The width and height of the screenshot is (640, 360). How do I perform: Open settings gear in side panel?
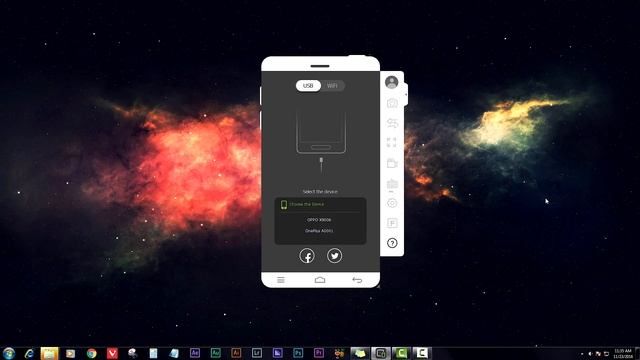click(392, 203)
